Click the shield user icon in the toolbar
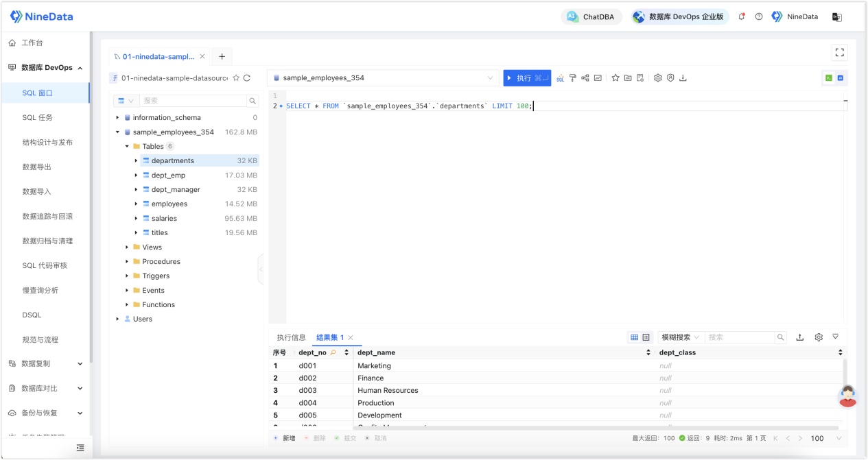 pos(670,78)
